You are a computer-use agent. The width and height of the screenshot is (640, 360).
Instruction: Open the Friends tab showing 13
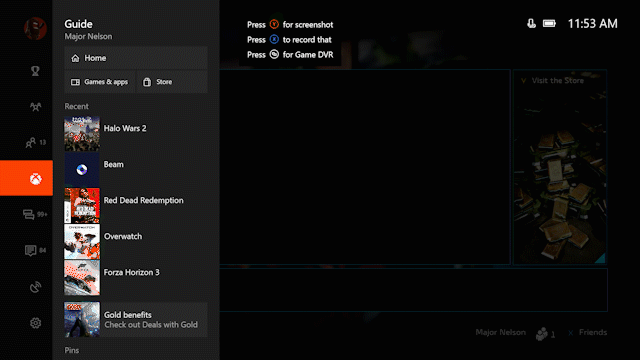[36, 142]
